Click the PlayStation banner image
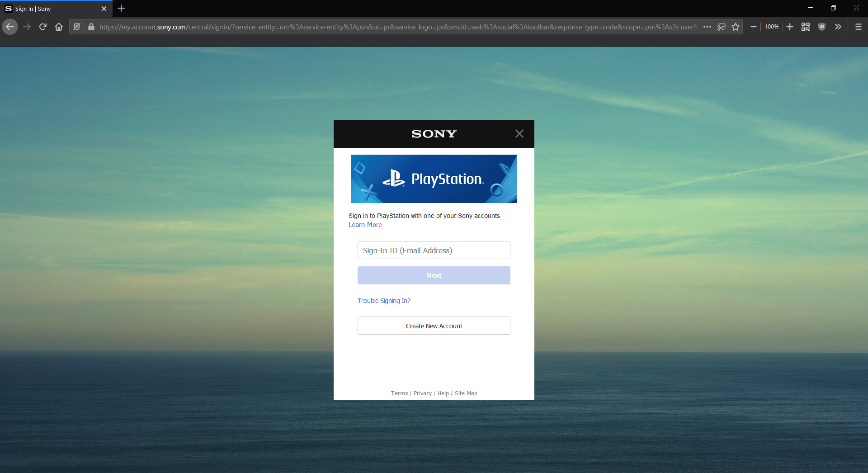 point(434,179)
